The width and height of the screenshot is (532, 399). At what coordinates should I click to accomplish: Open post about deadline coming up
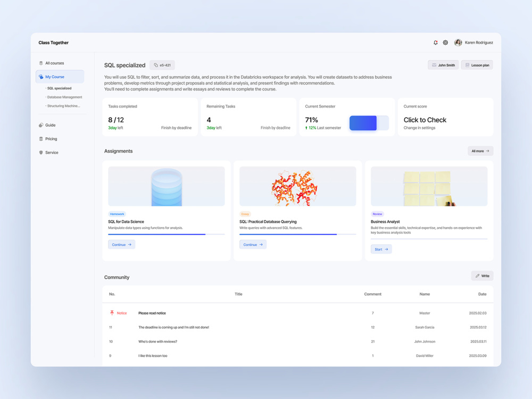pyautogui.click(x=174, y=327)
